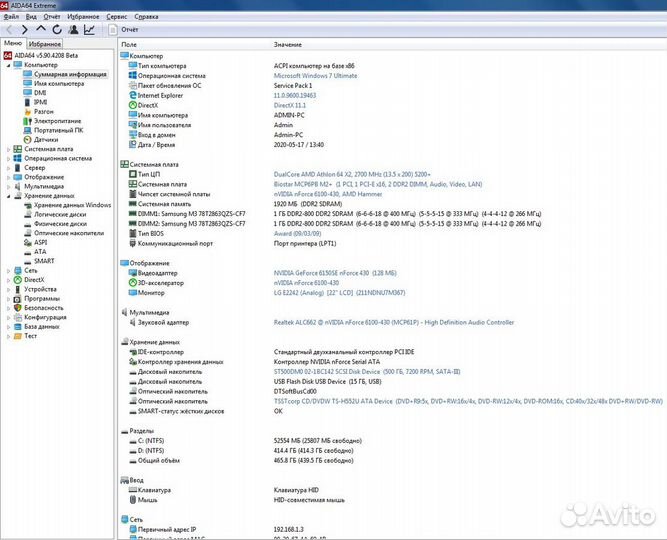This screenshot has height=540, width=667.
Task: Click the Forward navigation arrow in toolbar
Action: (23, 30)
